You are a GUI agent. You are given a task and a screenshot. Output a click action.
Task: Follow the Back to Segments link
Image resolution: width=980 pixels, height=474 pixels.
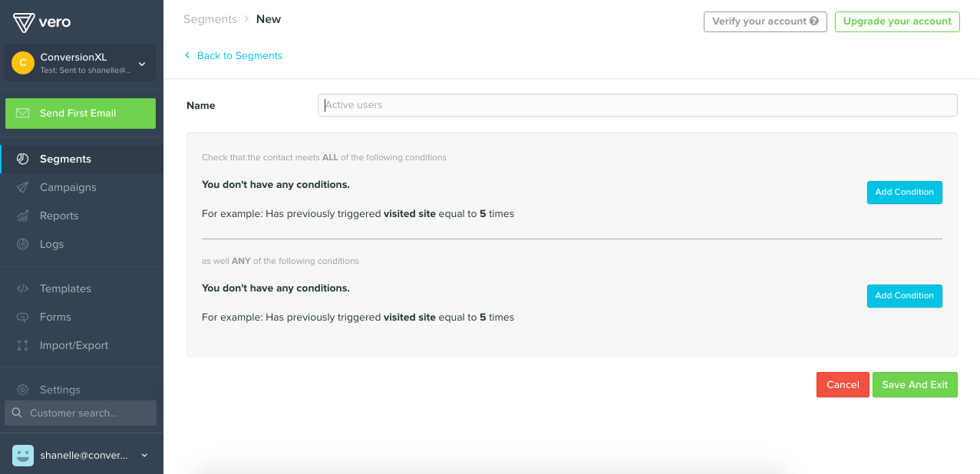239,55
